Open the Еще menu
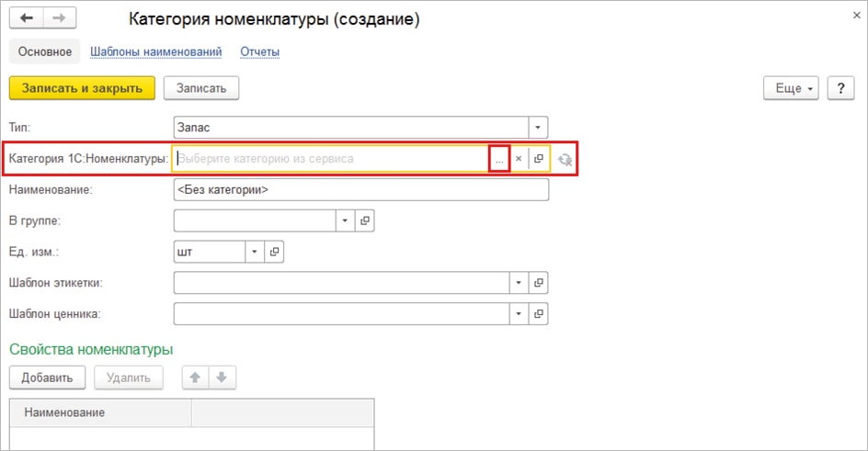This screenshot has height=451, width=868. (791, 88)
